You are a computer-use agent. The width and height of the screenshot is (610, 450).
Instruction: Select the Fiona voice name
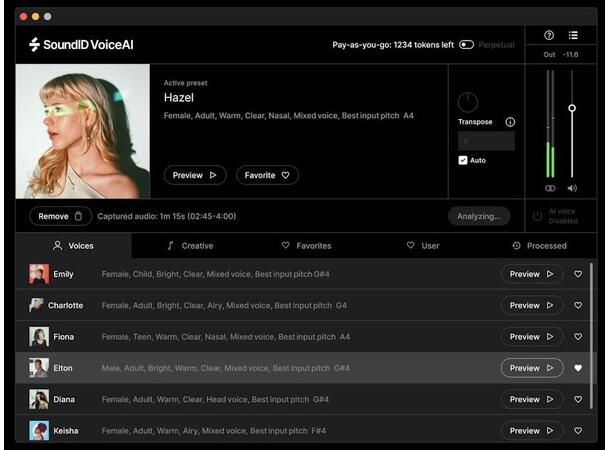pyautogui.click(x=64, y=337)
